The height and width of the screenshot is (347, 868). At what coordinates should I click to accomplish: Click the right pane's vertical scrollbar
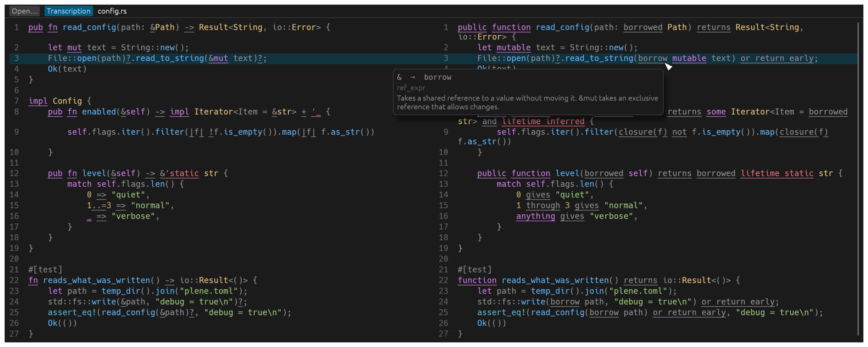point(858,179)
